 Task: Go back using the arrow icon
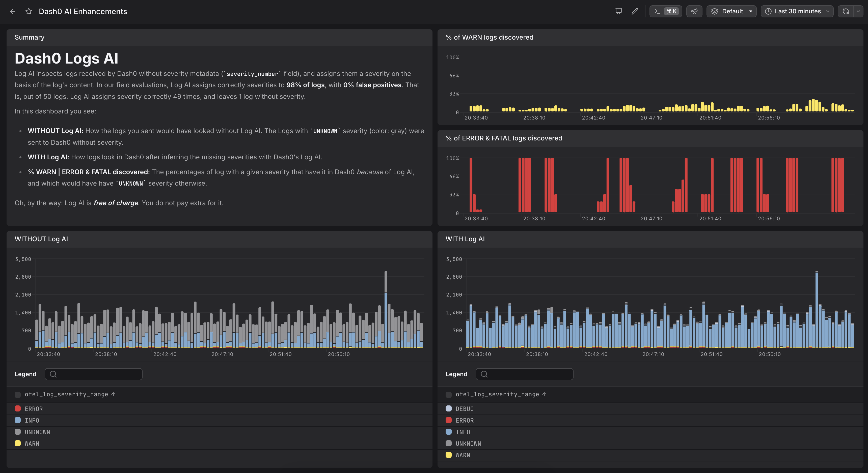click(12, 11)
